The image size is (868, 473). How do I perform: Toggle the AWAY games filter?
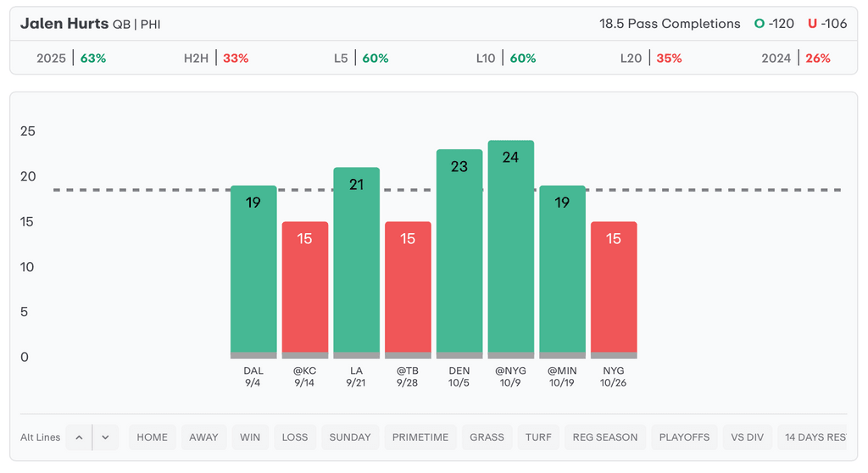pyautogui.click(x=203, y=437)
